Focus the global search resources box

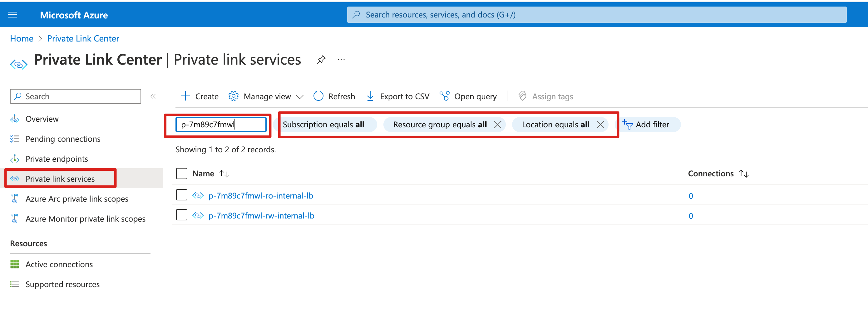click(x=596, y=15)
